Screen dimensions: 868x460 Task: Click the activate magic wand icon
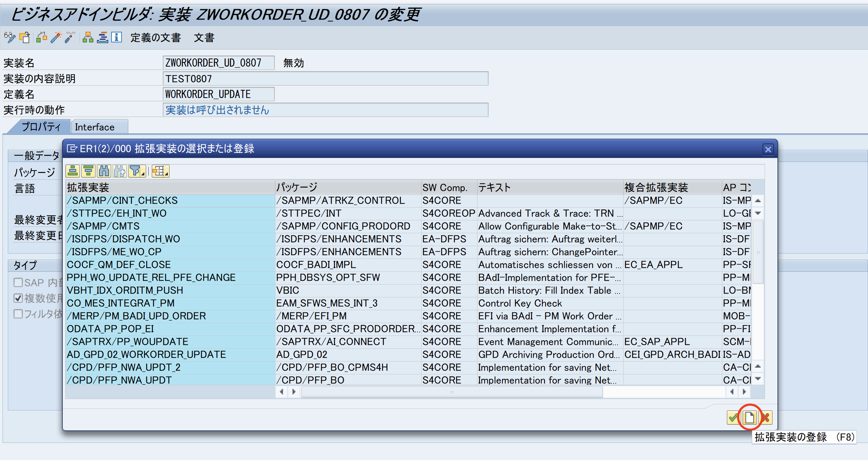(56, 37)
